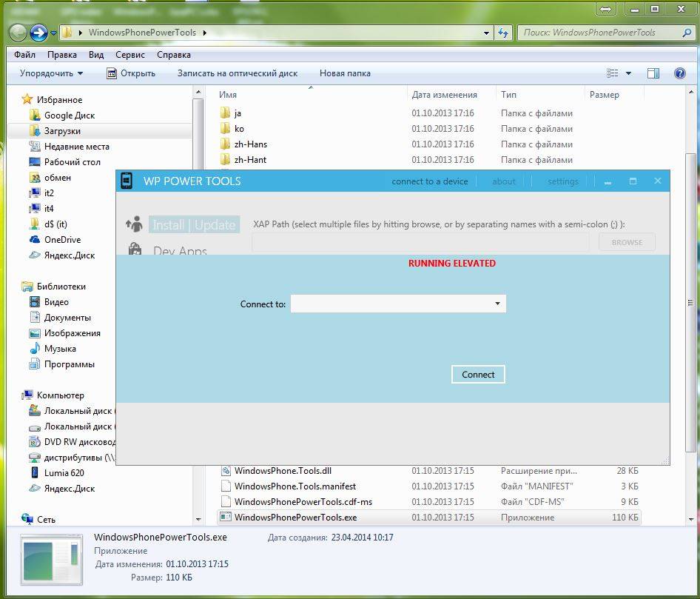
Task: Click the Connect button
Action: pyautogui.click(x=478, y=375)
